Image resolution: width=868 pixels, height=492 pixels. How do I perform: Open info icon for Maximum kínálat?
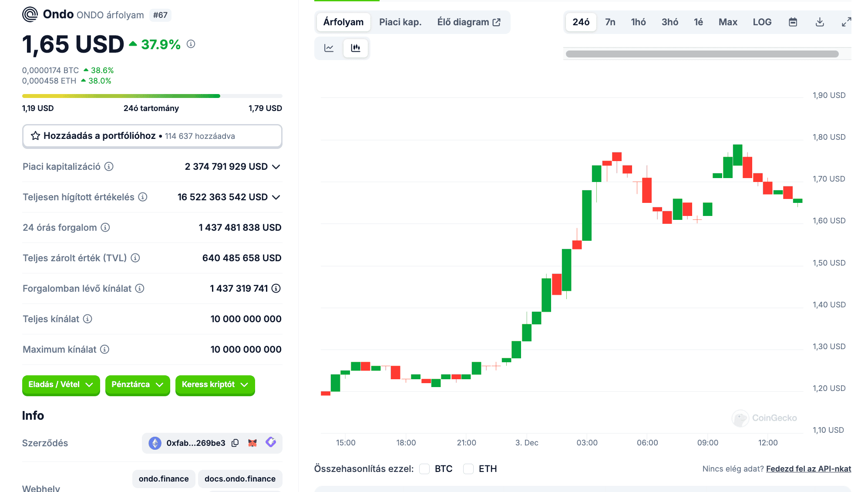tap(105, 349)
